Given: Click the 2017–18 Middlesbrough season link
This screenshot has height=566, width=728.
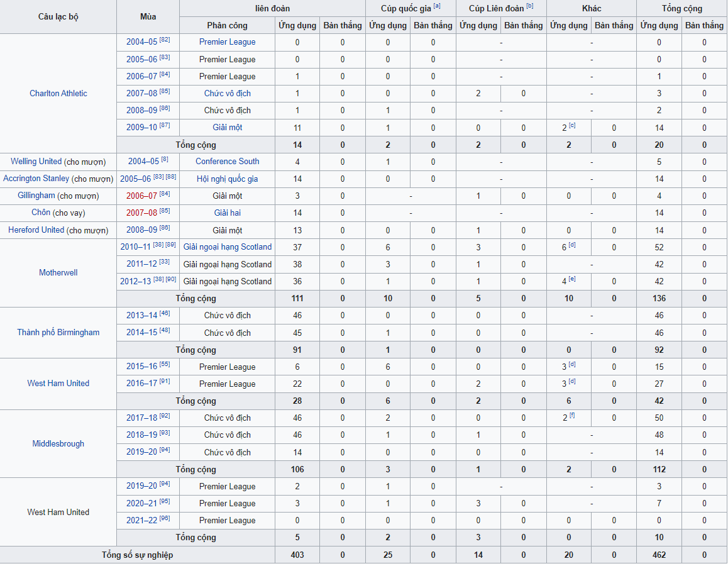Looking at the screenshot, I should point(141,418).
